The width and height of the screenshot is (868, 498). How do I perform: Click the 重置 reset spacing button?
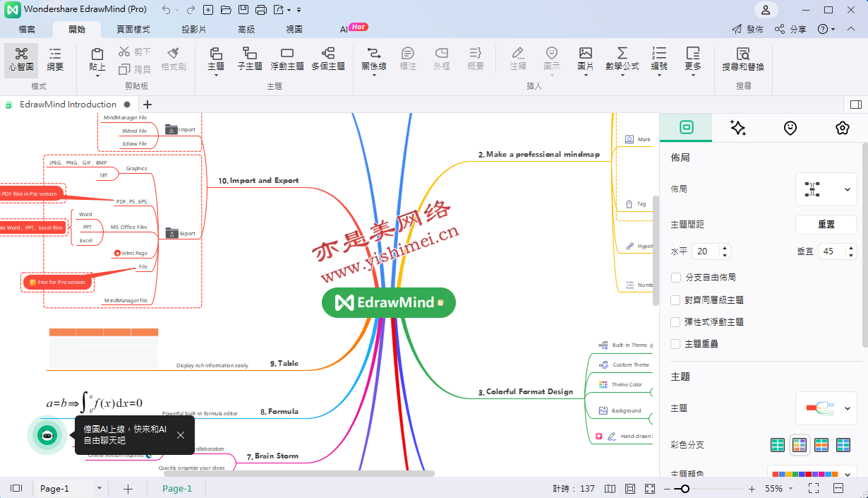click(826, 224)
